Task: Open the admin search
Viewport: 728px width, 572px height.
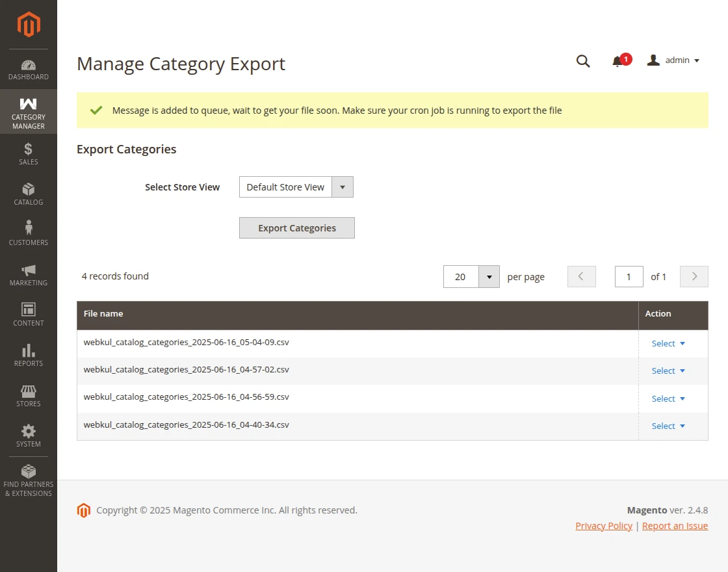Action: click(x=583, y=60)
